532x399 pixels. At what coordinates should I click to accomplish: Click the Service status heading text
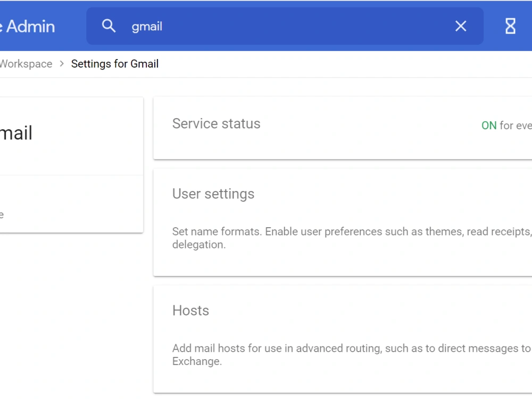click(x=216, y=123)
